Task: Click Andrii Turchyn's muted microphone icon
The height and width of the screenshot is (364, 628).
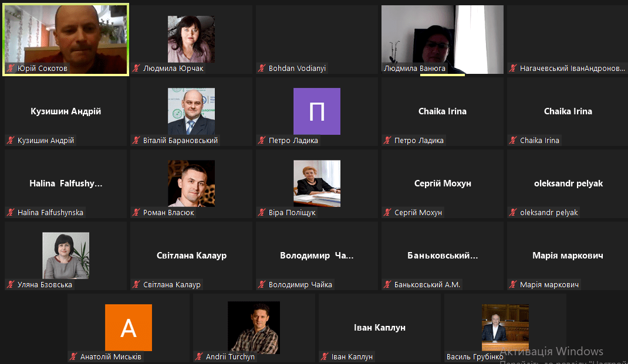Action: pyautogui.click(x=199, y=357)
